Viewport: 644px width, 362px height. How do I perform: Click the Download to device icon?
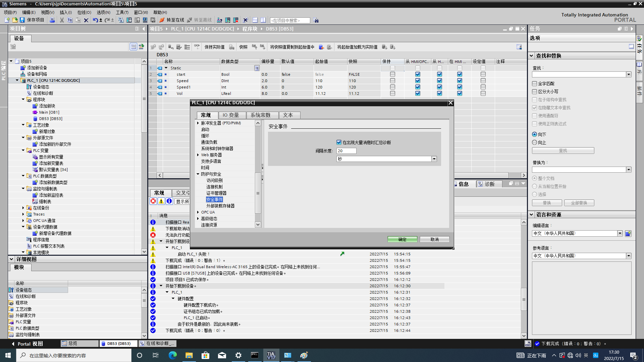(x=129, y=20)
